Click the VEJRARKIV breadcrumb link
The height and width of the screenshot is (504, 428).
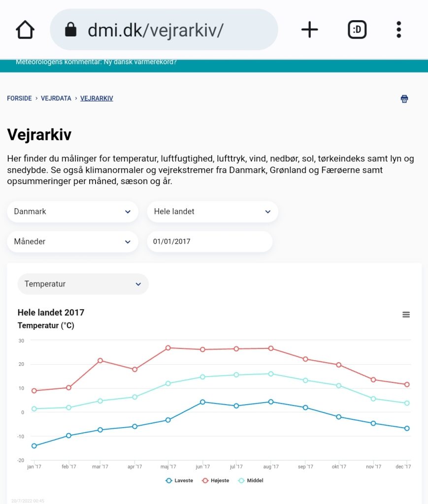click(x=97, y=98)
